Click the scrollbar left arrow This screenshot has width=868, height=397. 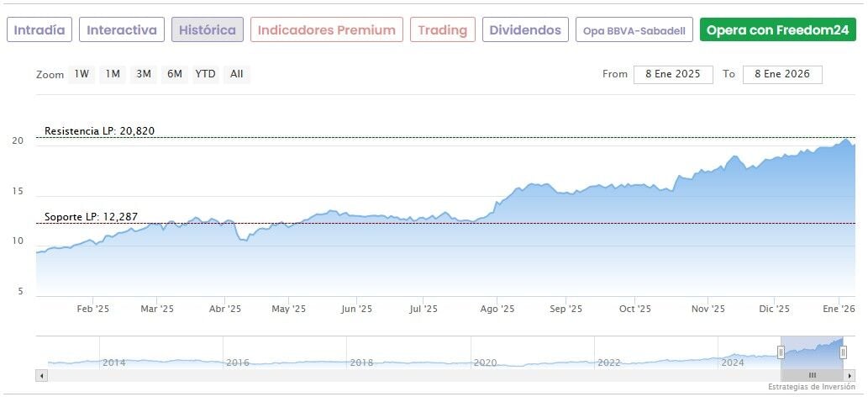point(40,374)
